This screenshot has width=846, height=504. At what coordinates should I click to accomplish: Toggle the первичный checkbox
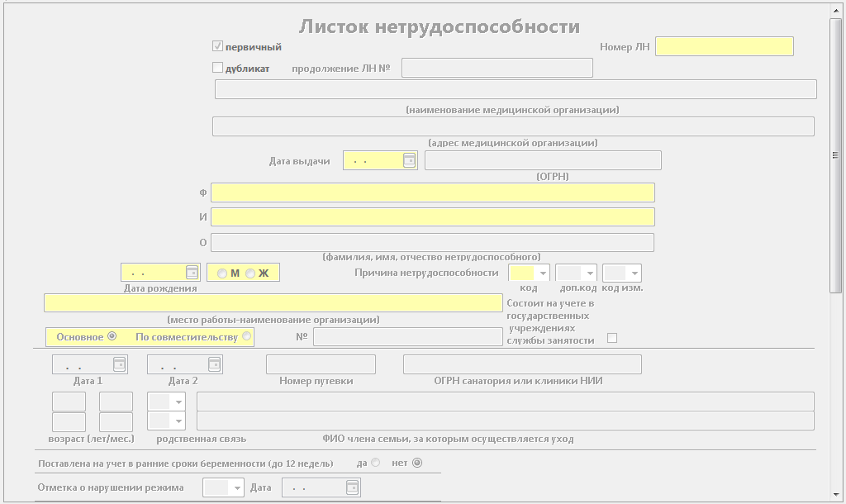218,46
